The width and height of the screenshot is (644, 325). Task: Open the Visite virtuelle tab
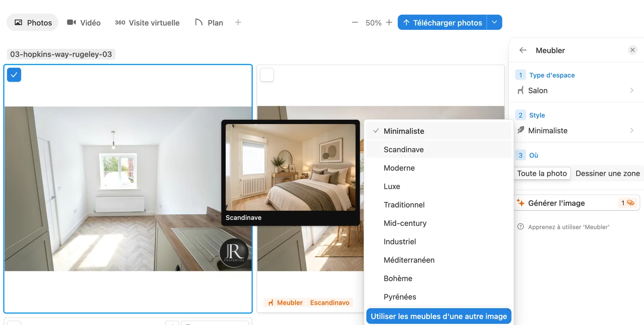[147, 23]
